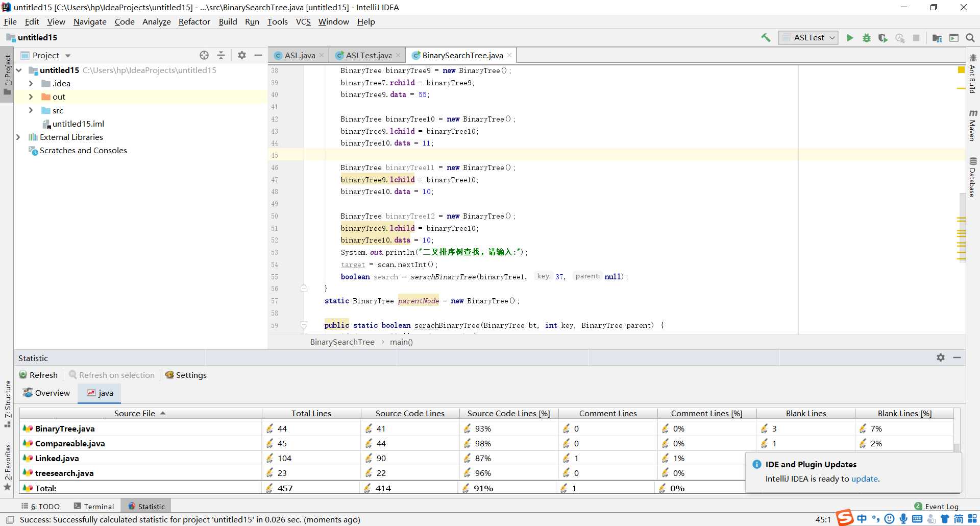Select the java statistic tab
The image size is (980, 526).
tap(100, 393)
